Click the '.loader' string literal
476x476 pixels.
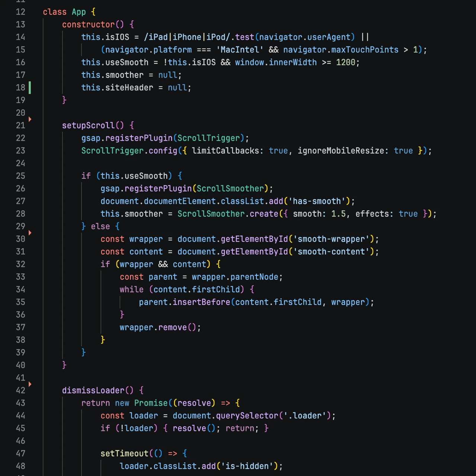(x=305, y=416)
